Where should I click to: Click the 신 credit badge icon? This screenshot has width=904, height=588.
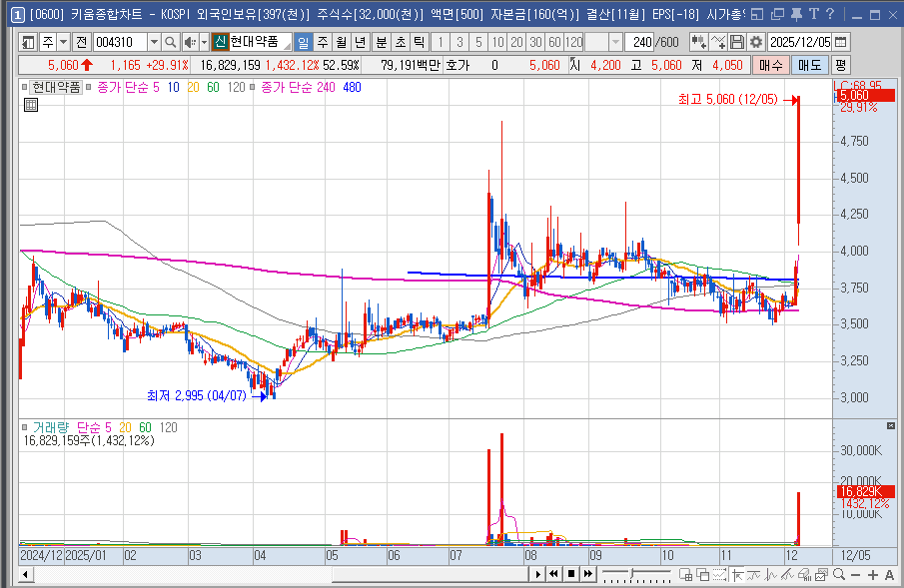[220, 42]
